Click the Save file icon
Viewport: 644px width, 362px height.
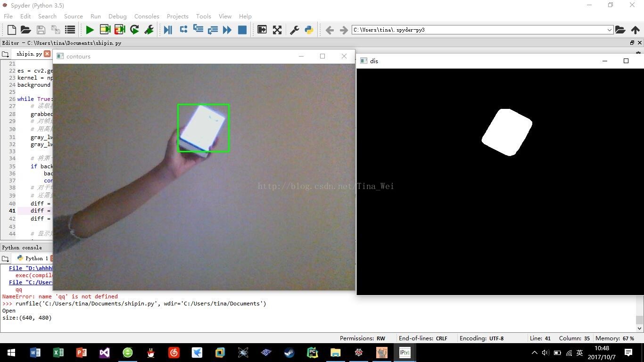pos(41,29)
